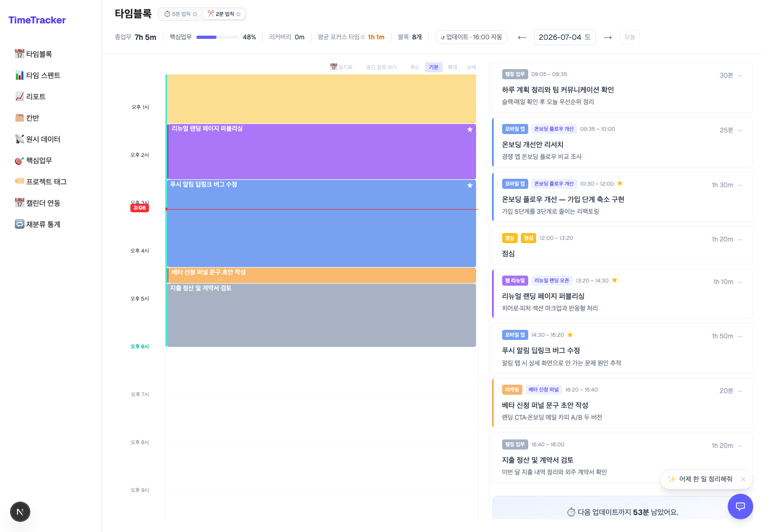
Task: Click the 캘린더 연동 calendar icon
Action: (20, 203)
